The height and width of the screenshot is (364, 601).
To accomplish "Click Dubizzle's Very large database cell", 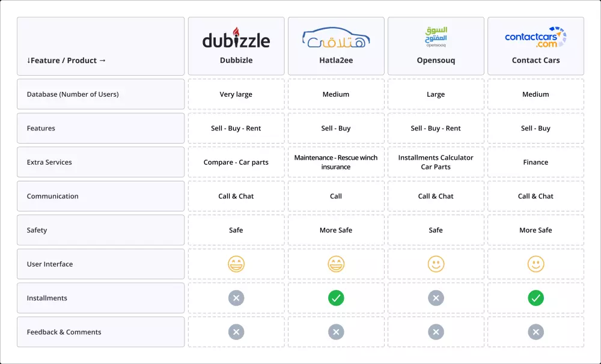I will pos(236,94).
